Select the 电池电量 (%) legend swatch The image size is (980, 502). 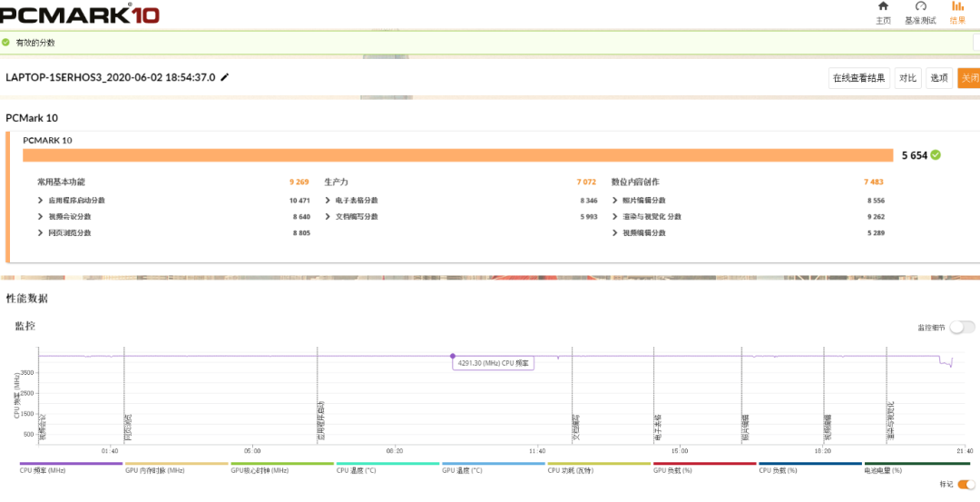[x=916, y=464]
